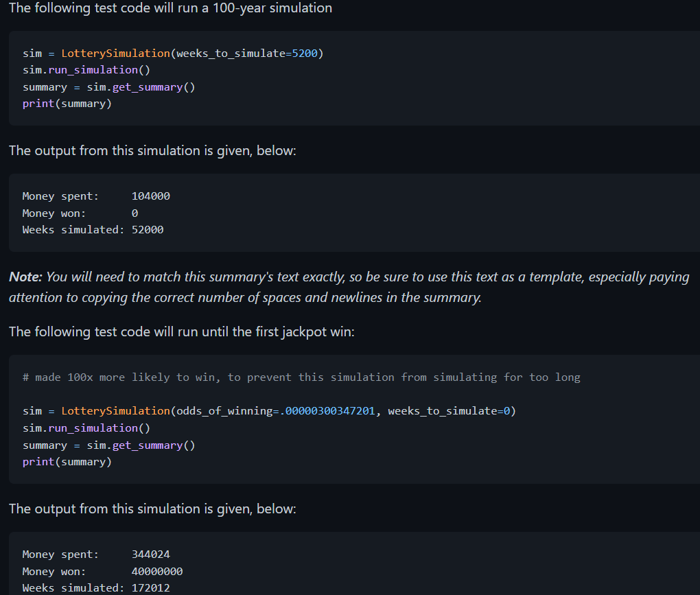Click the text 'match this summary's text exactly' in the note

(x=244, y=277)
